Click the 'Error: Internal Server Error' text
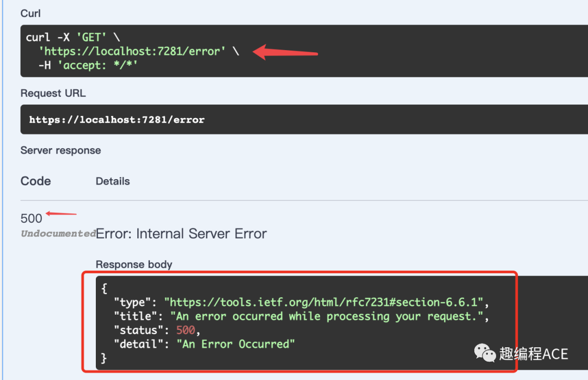 181,234
